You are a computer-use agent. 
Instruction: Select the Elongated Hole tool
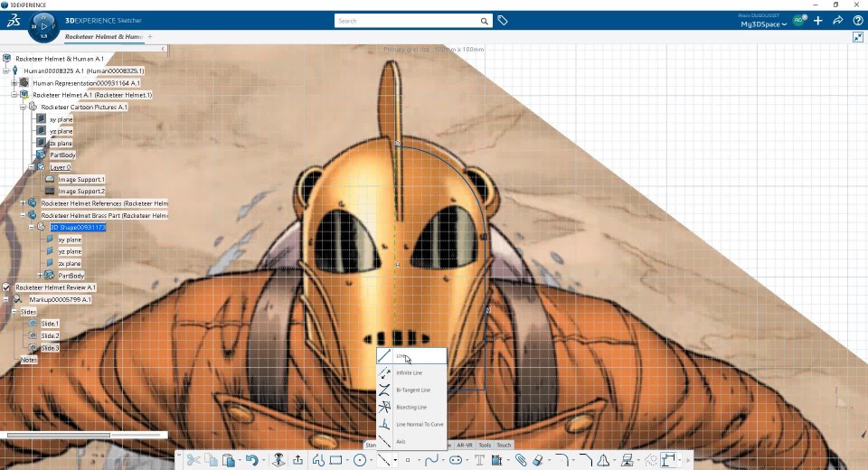pos(456,460)
